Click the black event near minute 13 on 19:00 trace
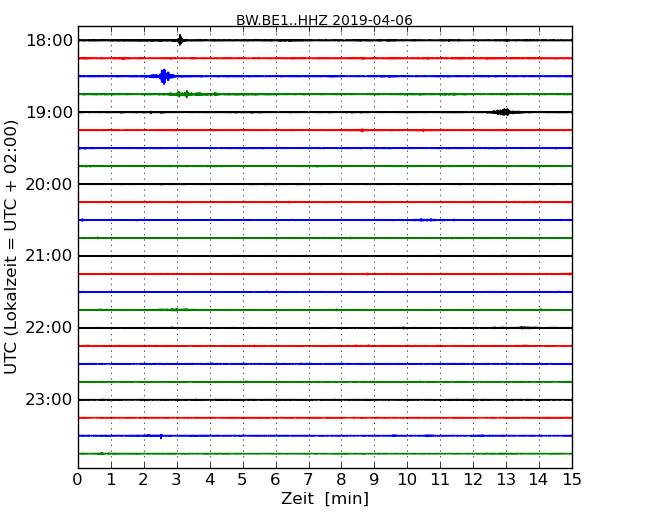 [x=505, y=112]
